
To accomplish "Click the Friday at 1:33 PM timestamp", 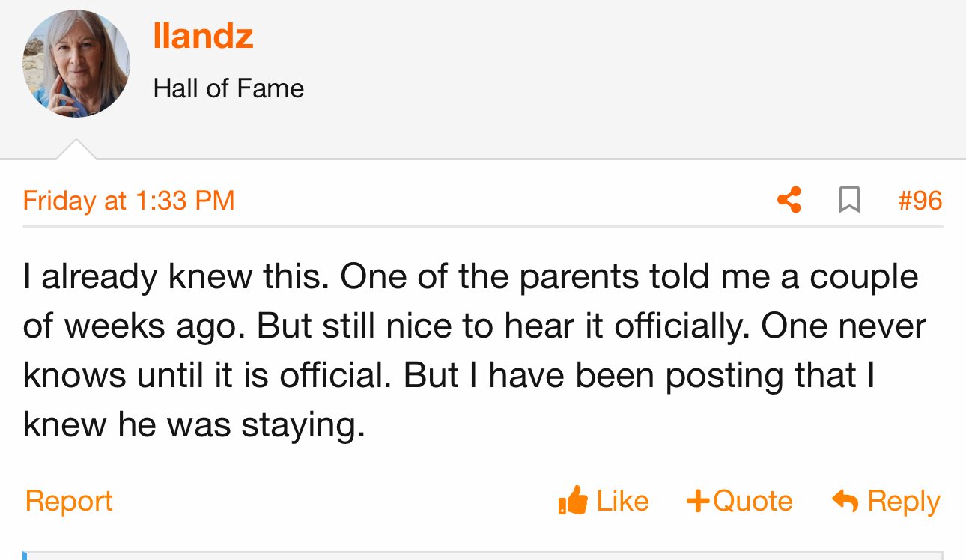I will point(129,201).
